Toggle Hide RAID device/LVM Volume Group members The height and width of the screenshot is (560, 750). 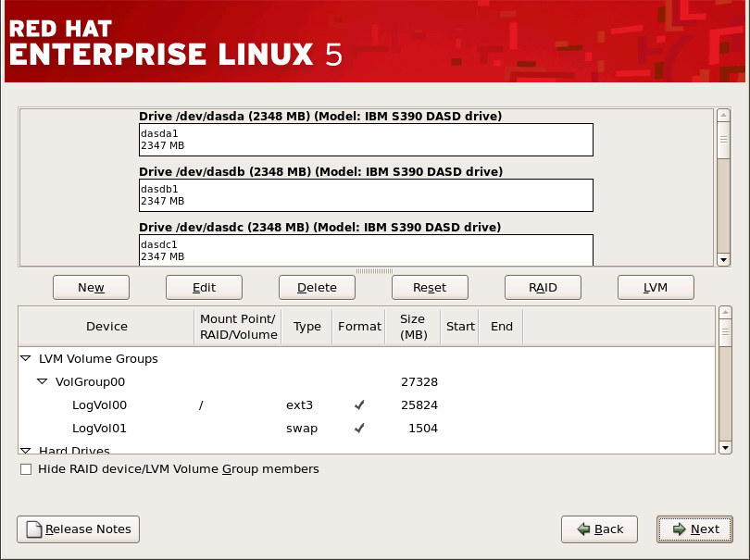[x=26, y=469]
